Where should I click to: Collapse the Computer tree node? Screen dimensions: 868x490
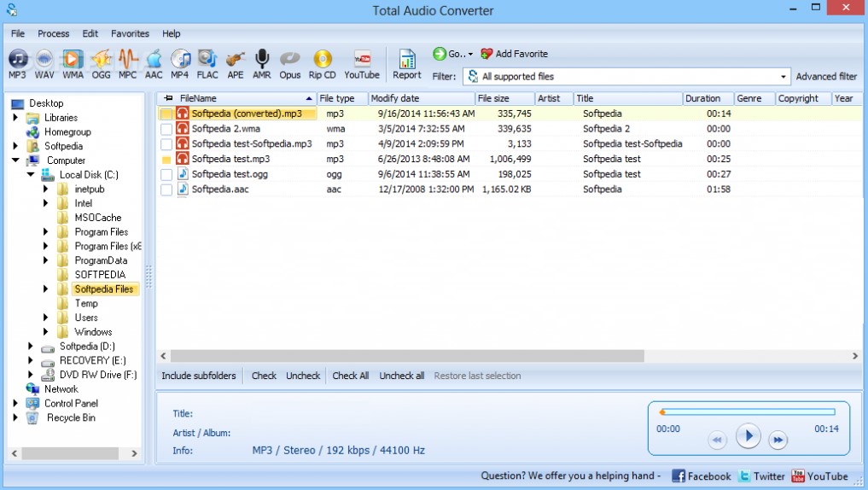tap(15, 160)
